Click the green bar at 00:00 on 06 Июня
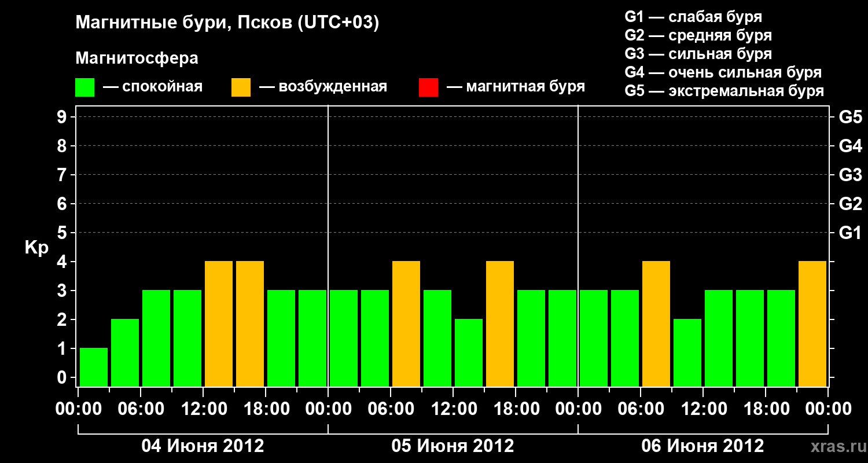 click(594, 338)
